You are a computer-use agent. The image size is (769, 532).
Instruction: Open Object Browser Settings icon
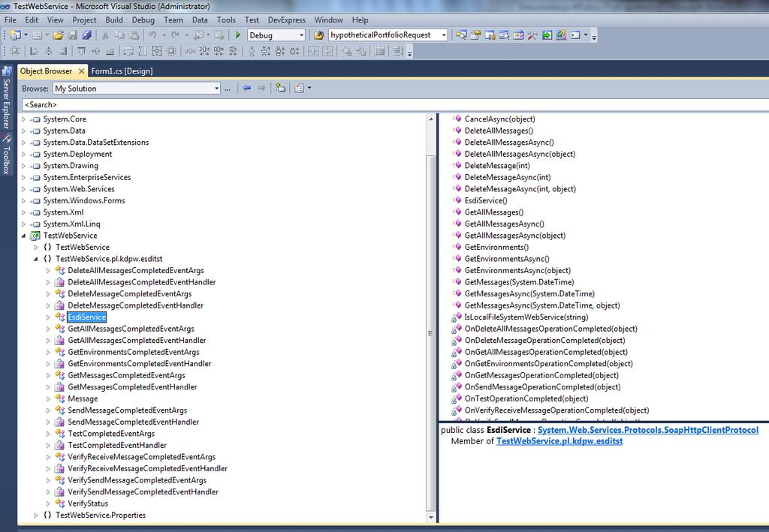tap(299, 89)
